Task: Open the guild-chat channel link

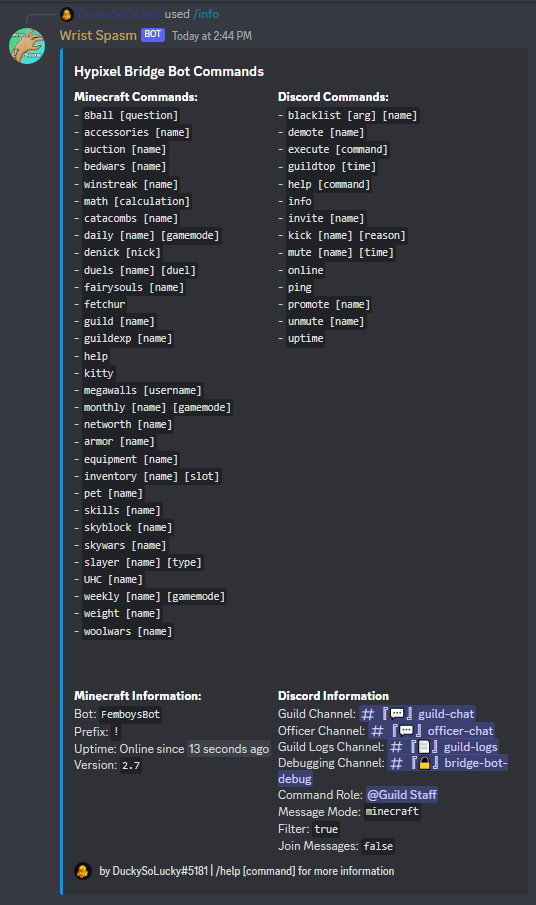Action: pyautogui.click(x=418, y=714)
